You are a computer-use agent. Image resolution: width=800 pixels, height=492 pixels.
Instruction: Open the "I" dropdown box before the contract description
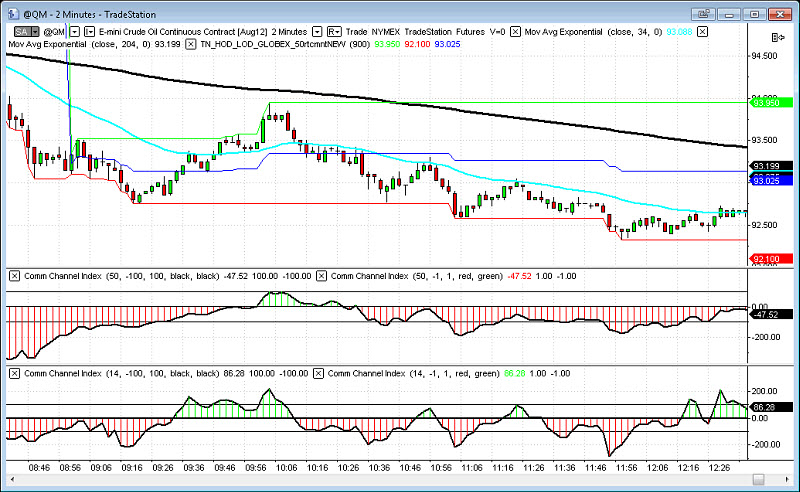(89, 32)
